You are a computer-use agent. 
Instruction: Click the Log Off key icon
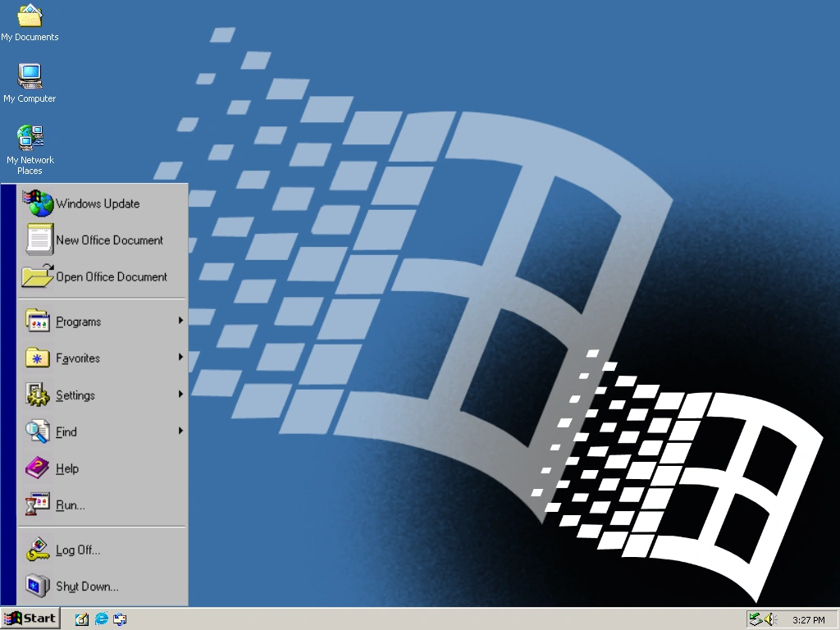pos(36,549)
